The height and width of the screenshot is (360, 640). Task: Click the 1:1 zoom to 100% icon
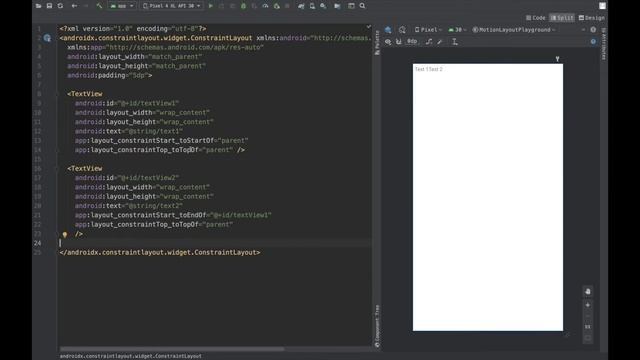click(x=588, y=327)
